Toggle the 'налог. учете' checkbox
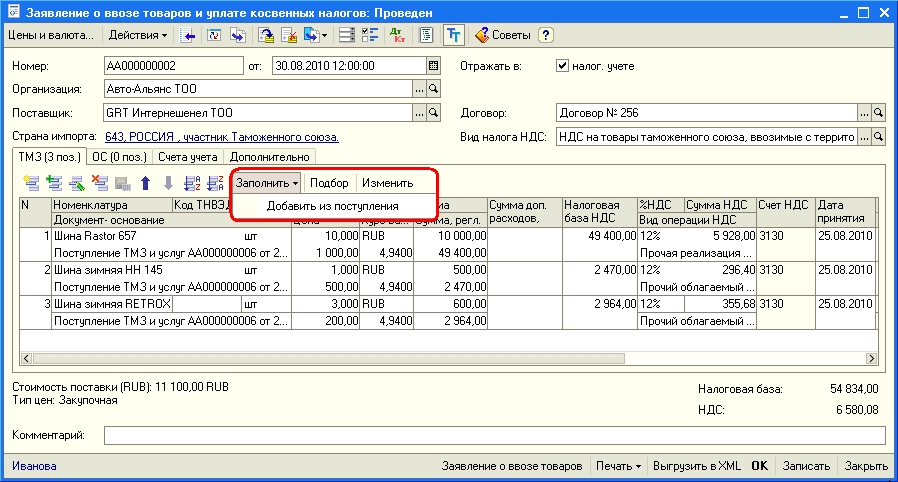The image size is (898, 482). pos(562,66)
